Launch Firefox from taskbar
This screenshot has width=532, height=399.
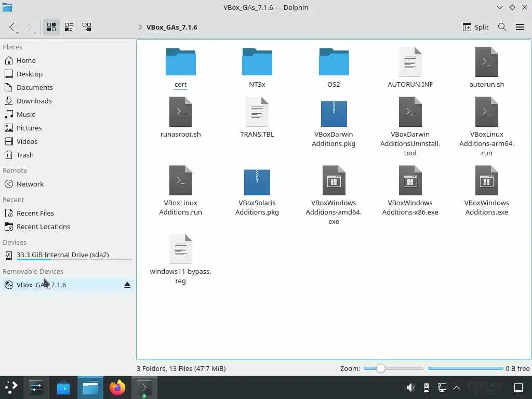click(x=117, y=388)
